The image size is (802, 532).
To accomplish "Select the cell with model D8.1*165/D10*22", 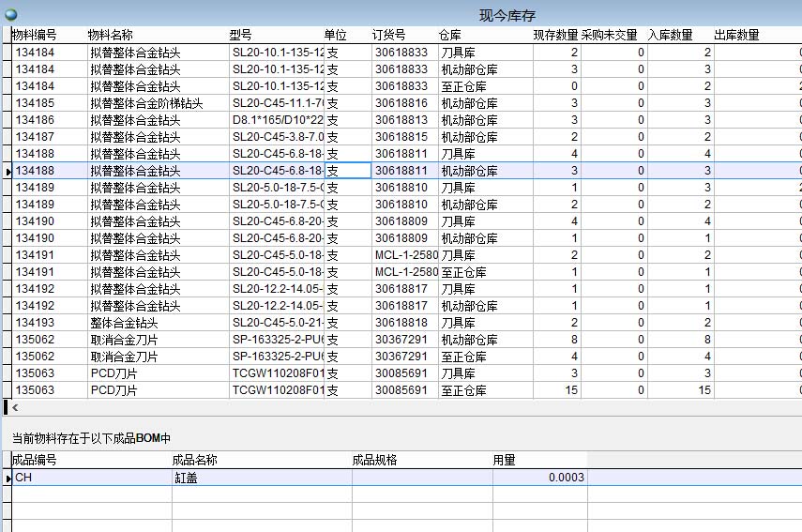I will [277, 120].
